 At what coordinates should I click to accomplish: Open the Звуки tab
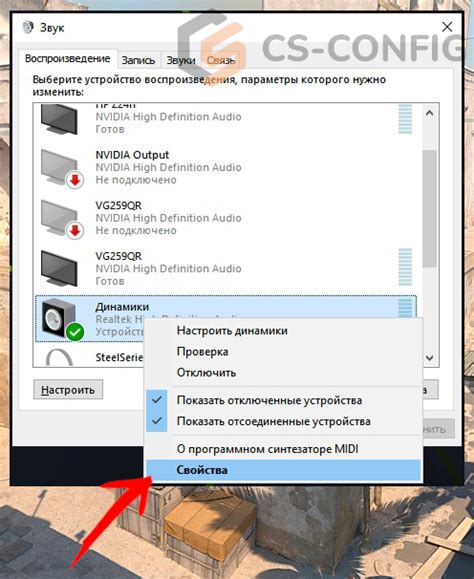[x=181, y=61]
